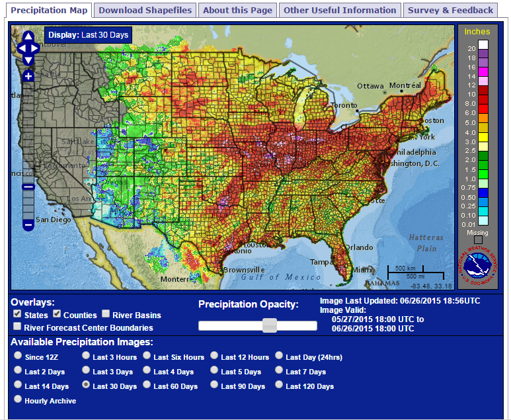Uncheck the States overlay checkbox

click(17, 314)
